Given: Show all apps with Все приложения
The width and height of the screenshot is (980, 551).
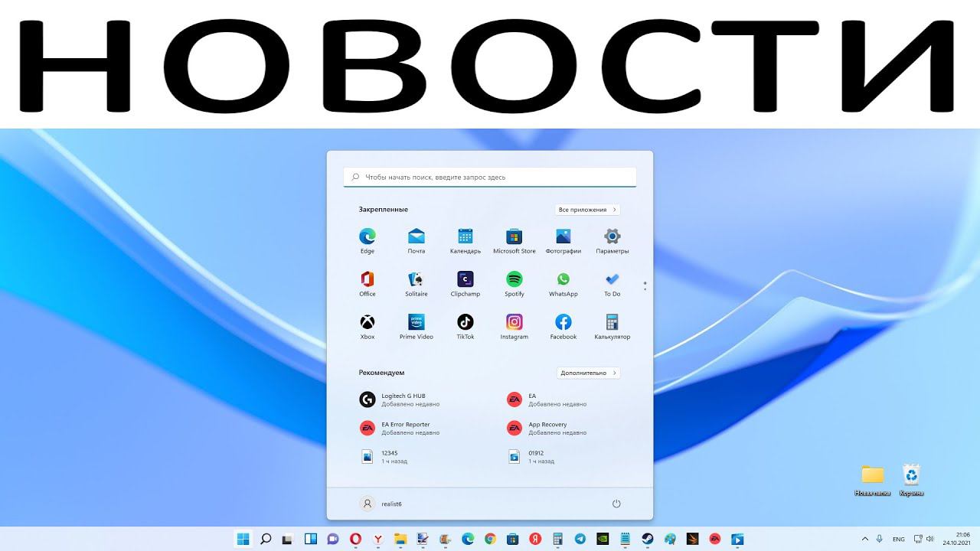Looking at the screenshot, I should point(587,210).
